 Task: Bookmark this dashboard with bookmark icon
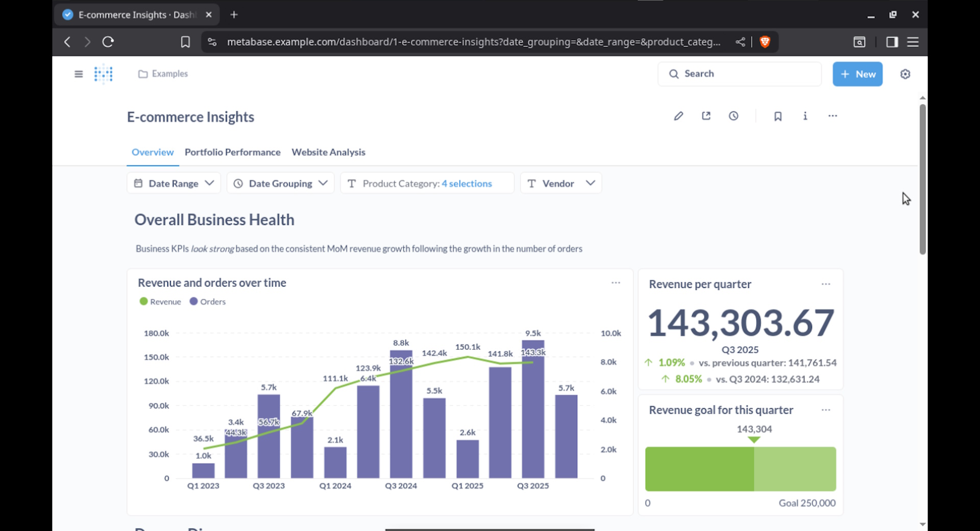(x=777, y=116)
